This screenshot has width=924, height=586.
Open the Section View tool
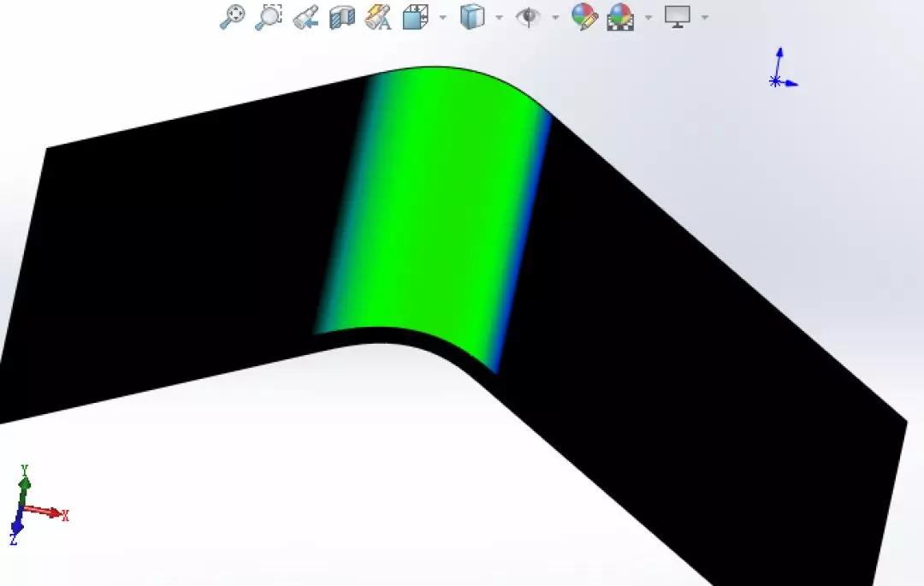tap(342, 17)
